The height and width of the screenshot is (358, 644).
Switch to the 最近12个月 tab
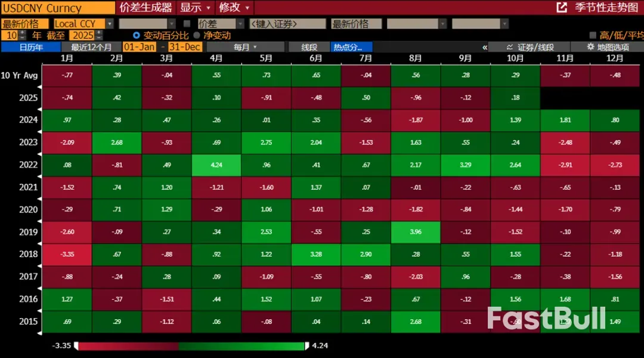tap(89, 46)
